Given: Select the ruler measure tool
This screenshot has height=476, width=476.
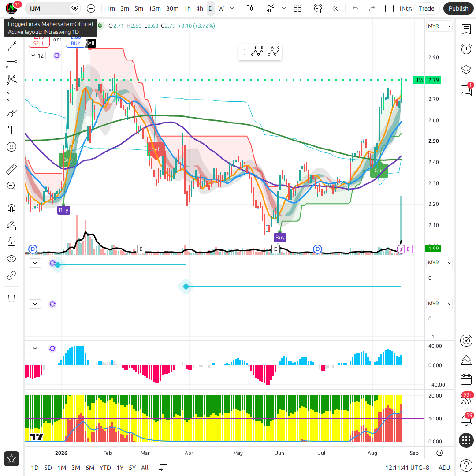Looking at the screenshot, I should click(11, 169).
